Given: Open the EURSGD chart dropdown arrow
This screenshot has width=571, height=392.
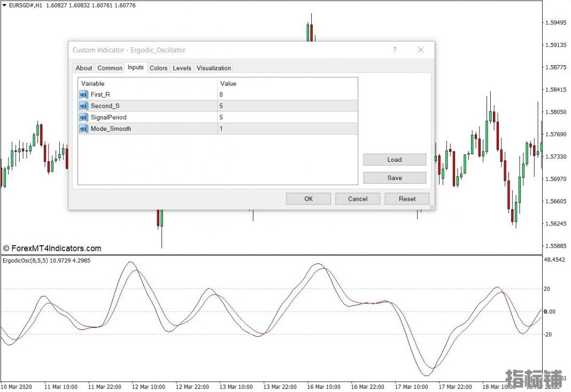Looking at the screenshot, I should 4,5.
